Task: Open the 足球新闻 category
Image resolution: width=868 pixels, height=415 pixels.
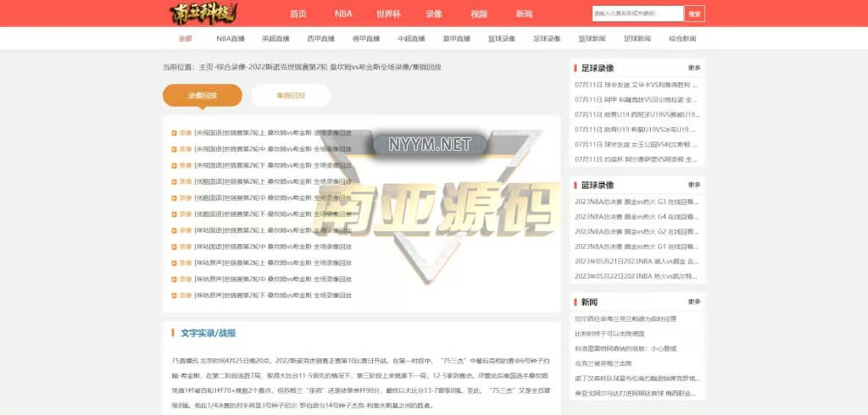Action: (x=637, y=39)
